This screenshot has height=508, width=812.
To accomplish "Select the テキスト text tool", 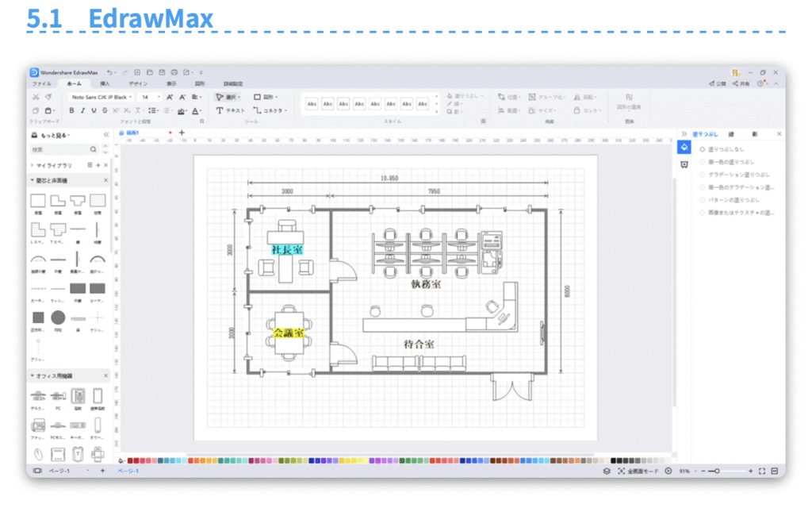I will (x=230, y=110).
